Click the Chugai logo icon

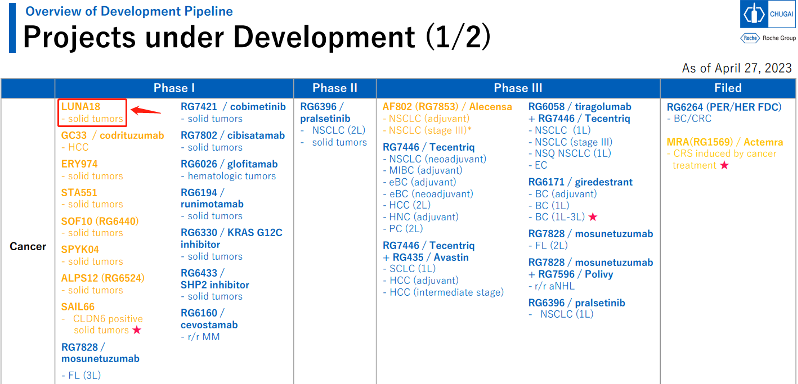point(768,15)
